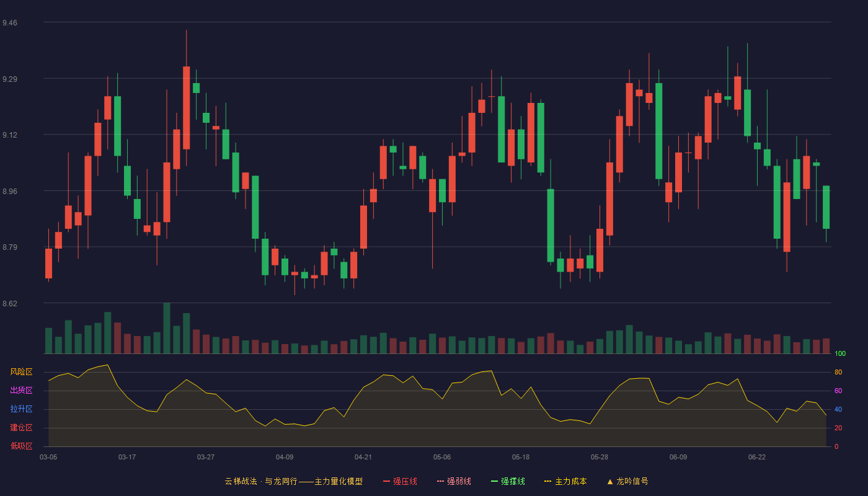Viewport: 868px width, 496px height.
Task: Click the 03-27 date label
Action: coord(206,457)
